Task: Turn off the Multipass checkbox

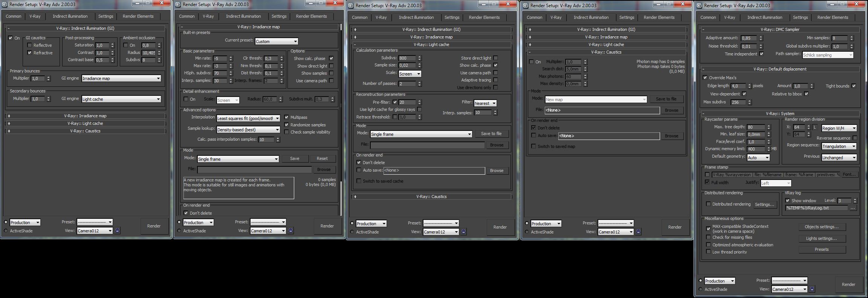Action: coord(286,117)
